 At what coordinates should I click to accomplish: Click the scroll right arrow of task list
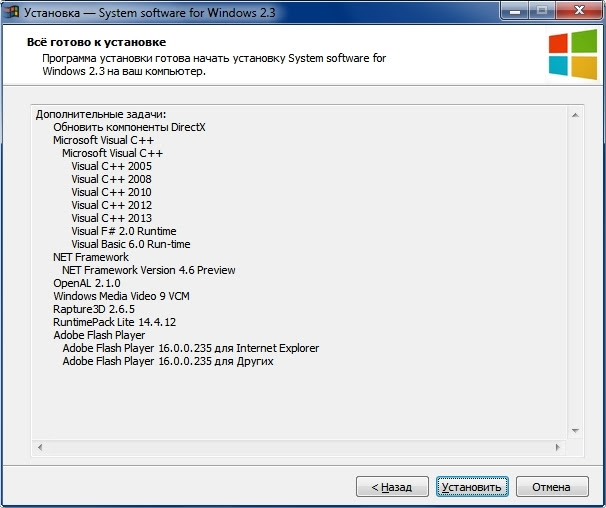coord(557,447)
